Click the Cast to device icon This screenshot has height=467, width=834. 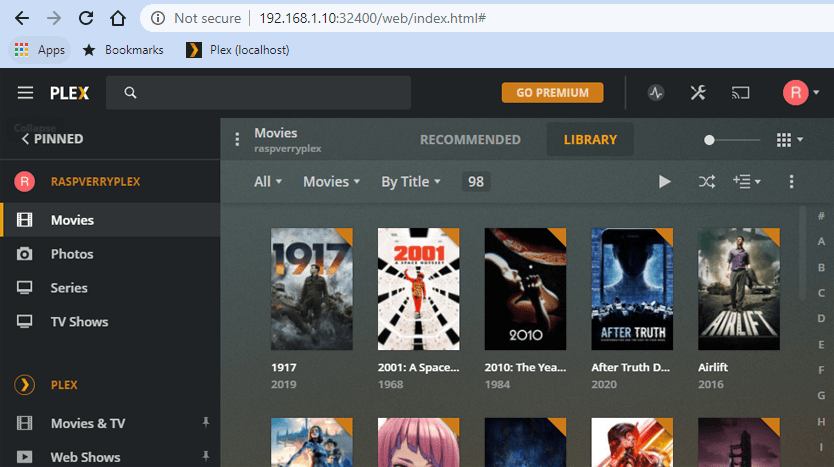(740, 93)
